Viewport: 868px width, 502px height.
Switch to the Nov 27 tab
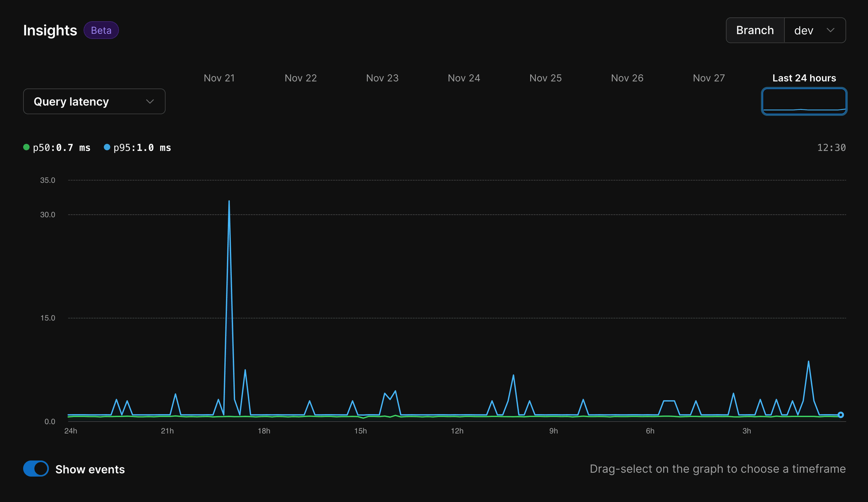[x=709, y=78]
